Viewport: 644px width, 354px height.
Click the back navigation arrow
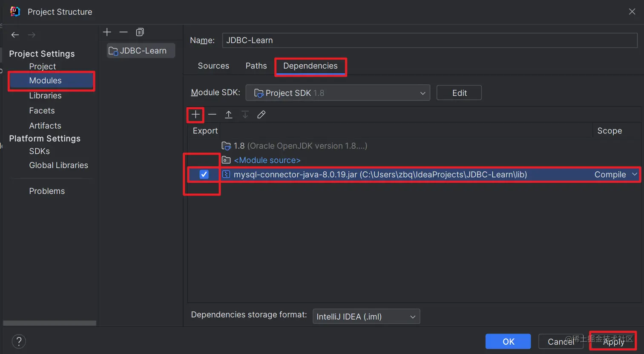coord(15,35)
